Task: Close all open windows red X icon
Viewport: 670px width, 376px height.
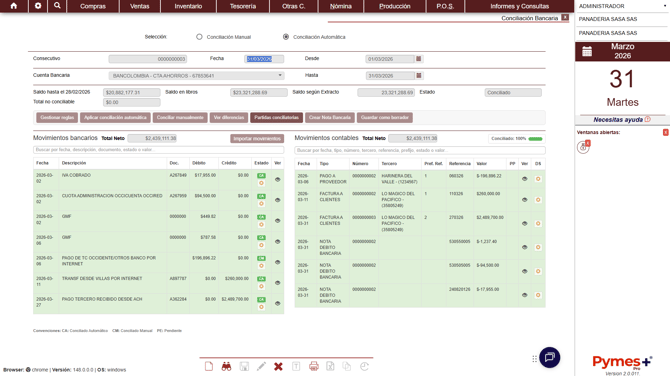Action: 665,132
